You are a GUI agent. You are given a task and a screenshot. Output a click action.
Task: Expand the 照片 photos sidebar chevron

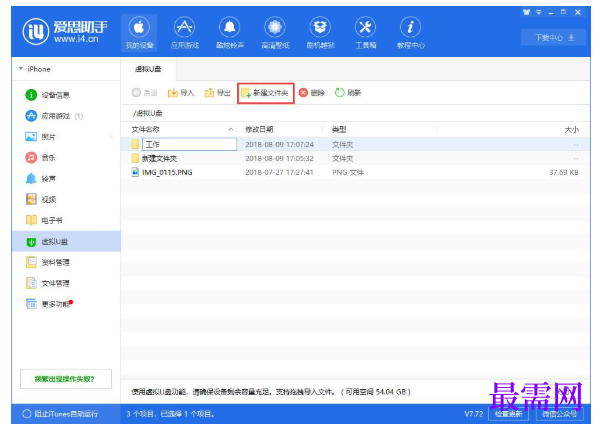coord(111,137)
